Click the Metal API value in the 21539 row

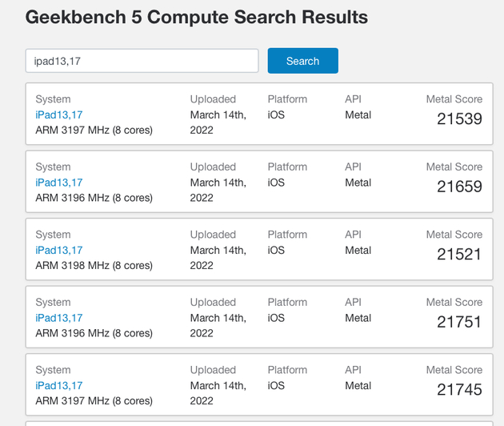(x=358, y=115)
